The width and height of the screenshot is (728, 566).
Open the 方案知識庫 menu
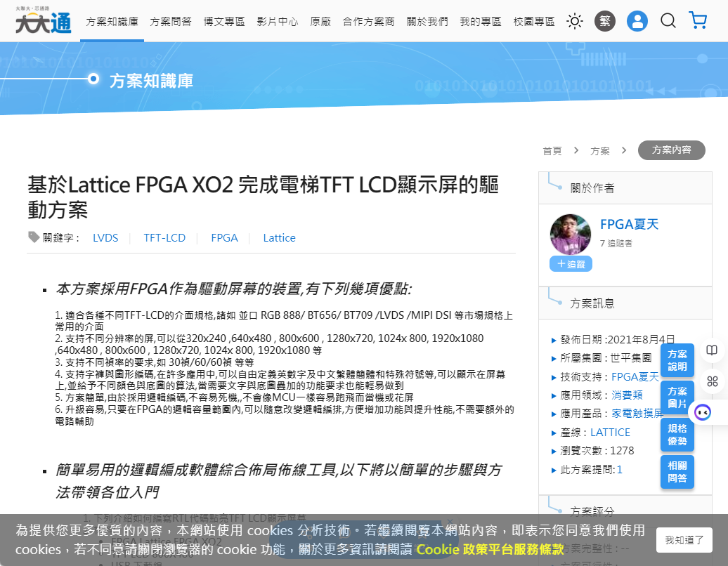(x=112, y=22)
